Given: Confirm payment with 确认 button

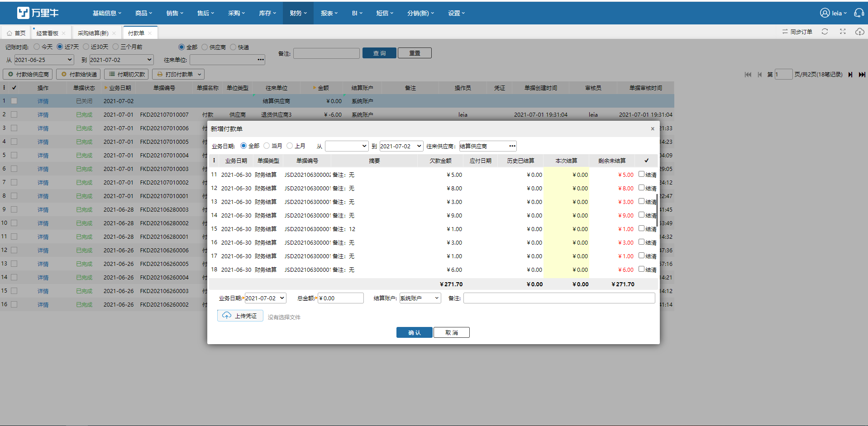Looking at the screenshot, I should coord(414,332).
